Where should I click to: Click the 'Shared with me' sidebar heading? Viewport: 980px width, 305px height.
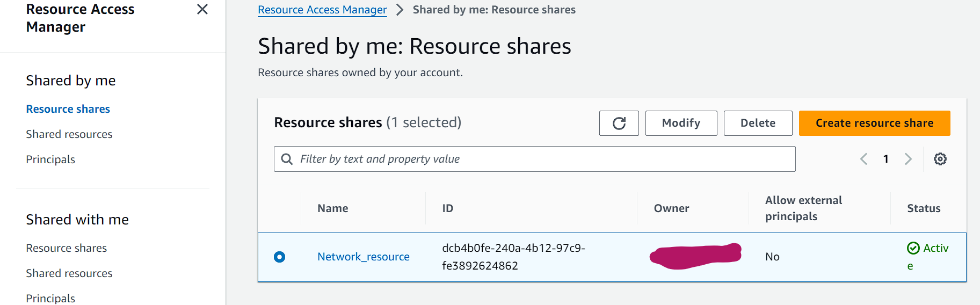click(x=77, y=220)
